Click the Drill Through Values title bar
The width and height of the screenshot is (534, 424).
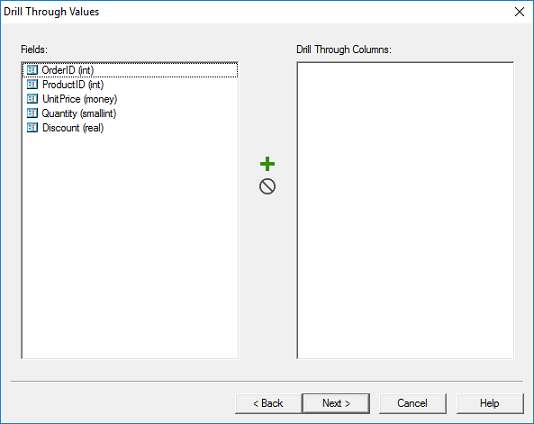pos(255,12)
